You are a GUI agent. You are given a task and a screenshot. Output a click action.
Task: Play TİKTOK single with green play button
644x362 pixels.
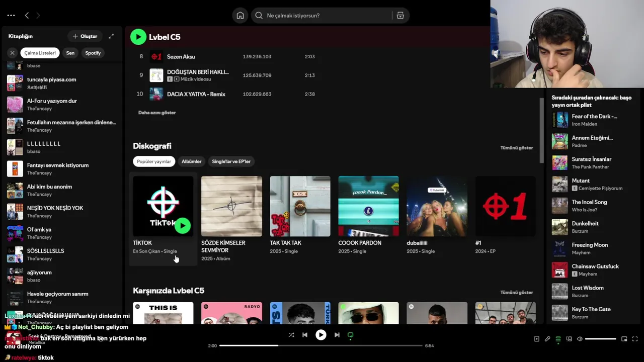[x=183, y=226]
